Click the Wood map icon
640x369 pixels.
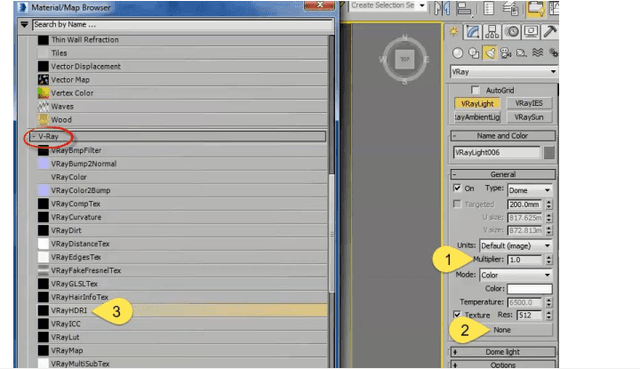coord(43,120)
